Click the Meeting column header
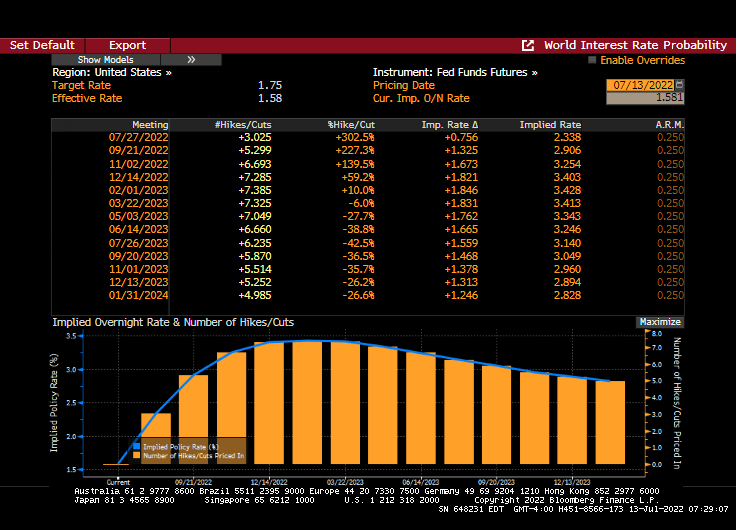Viewport: 736px width, 530px height. pyautogui.click(x=144, y=125)
